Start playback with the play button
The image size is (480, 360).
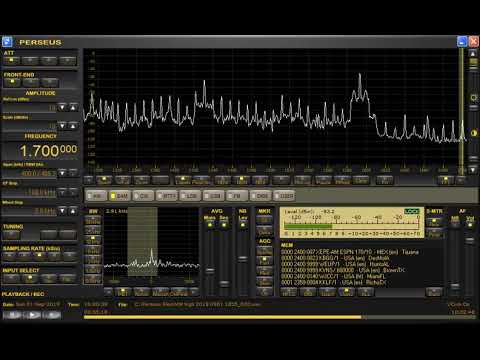pyautogui.click(x=33, y=315)
